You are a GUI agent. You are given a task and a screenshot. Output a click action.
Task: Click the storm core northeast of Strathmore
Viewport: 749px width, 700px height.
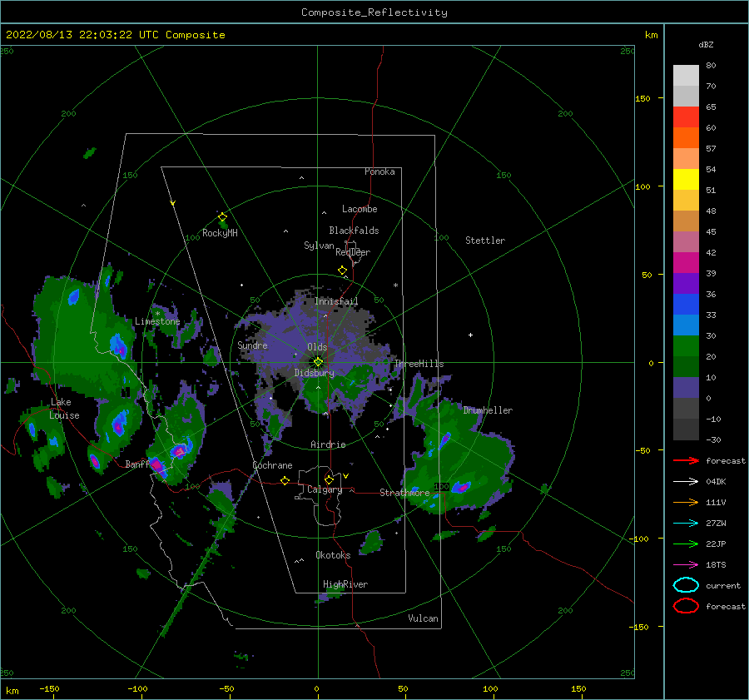pyautogui.click(x=461, y=488)
